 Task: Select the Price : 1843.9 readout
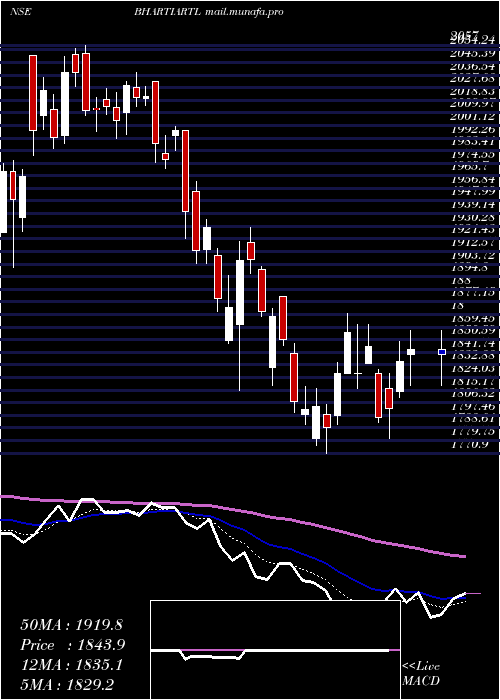click(72, 645)
